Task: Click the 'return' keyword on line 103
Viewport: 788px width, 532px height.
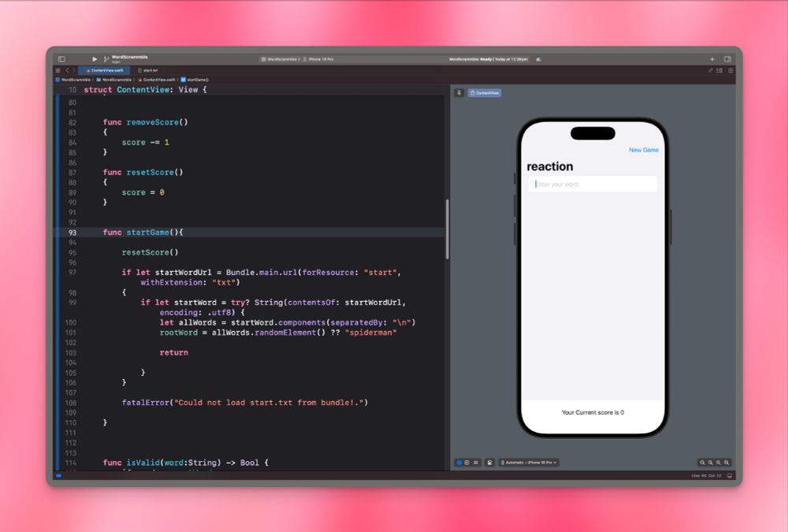Action: 174,353
